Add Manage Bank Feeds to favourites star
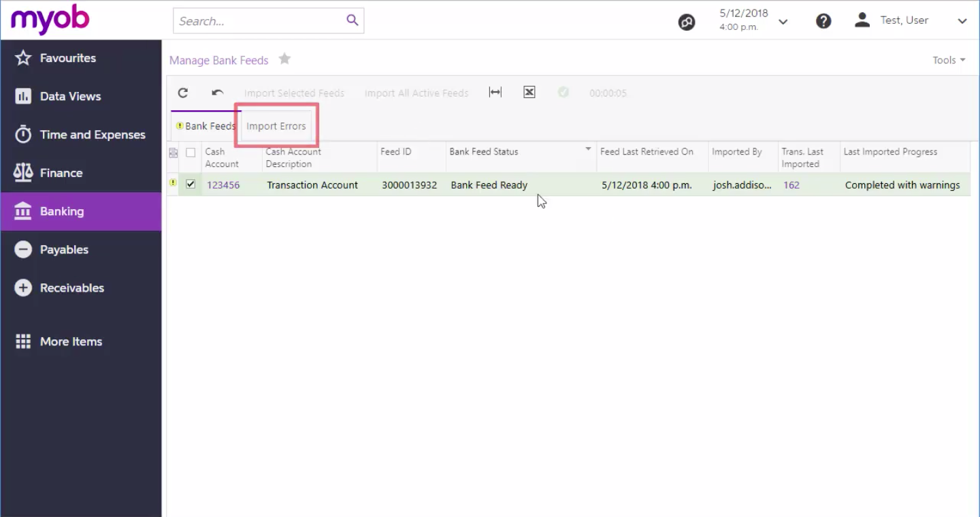This screenshot has width=980, height=517. click(x=284, y=59)
